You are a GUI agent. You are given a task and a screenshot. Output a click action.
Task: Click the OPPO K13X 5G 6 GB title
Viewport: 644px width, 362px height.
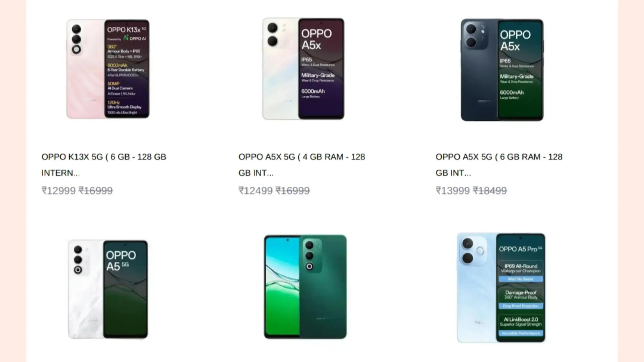(104, 165)
